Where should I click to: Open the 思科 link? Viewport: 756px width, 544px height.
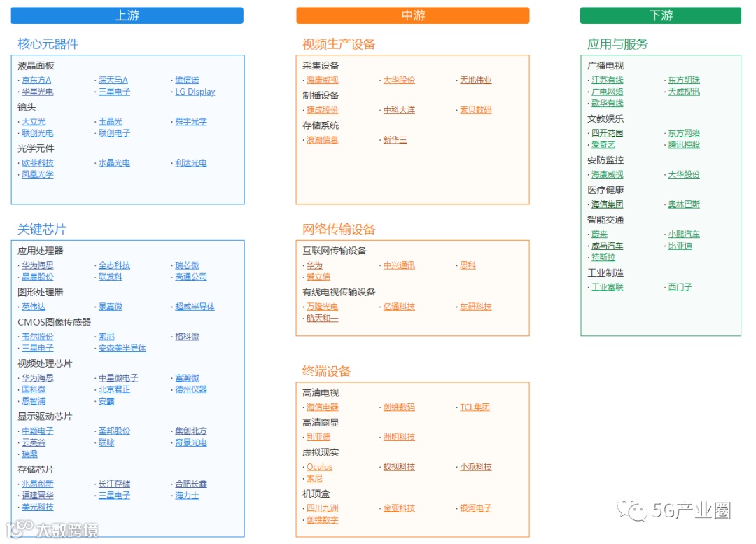click(x=468, y=265)
